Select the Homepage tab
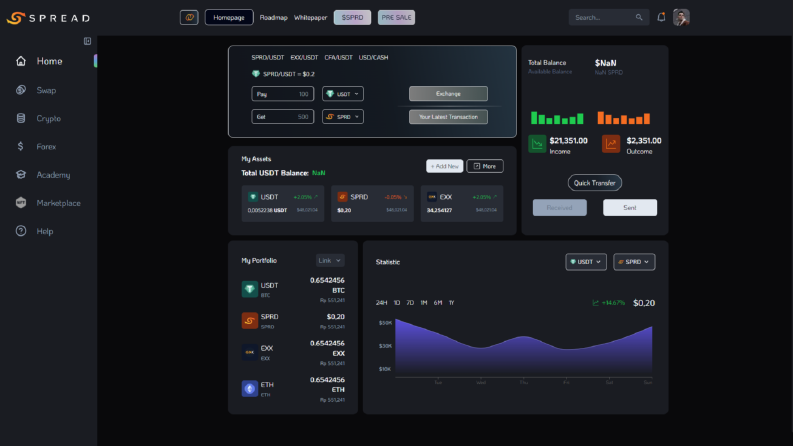 coord(229,18)
